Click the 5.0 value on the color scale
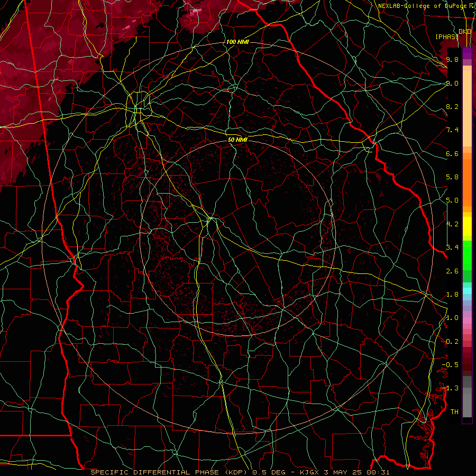476x476 pixels. [452, 200]
